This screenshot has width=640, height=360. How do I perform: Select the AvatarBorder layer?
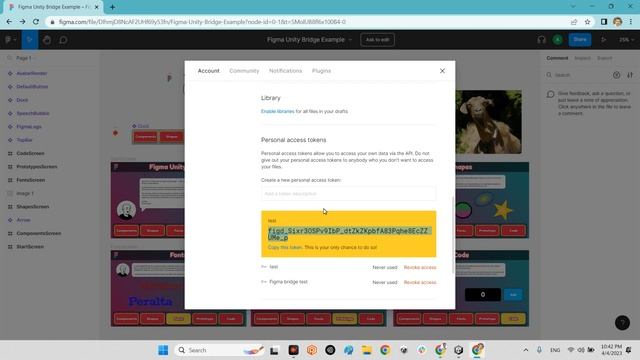point(31,73)
